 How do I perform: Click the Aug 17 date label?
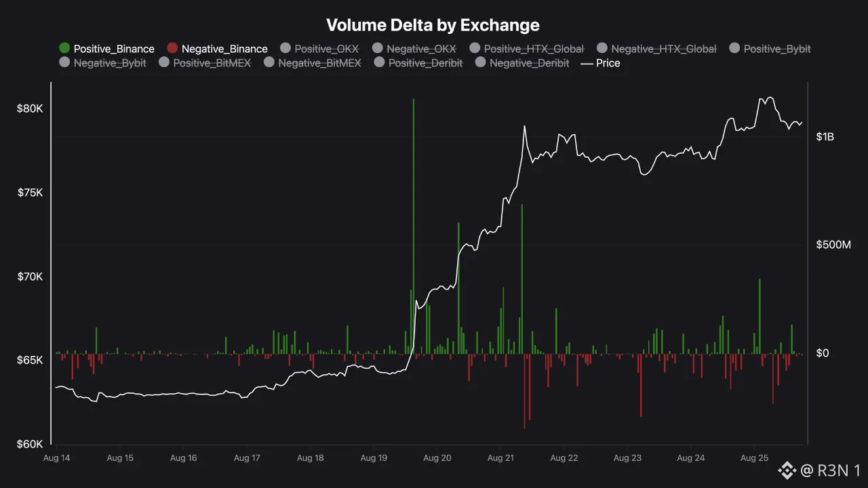pyautogui.click(x=247, y=458)
